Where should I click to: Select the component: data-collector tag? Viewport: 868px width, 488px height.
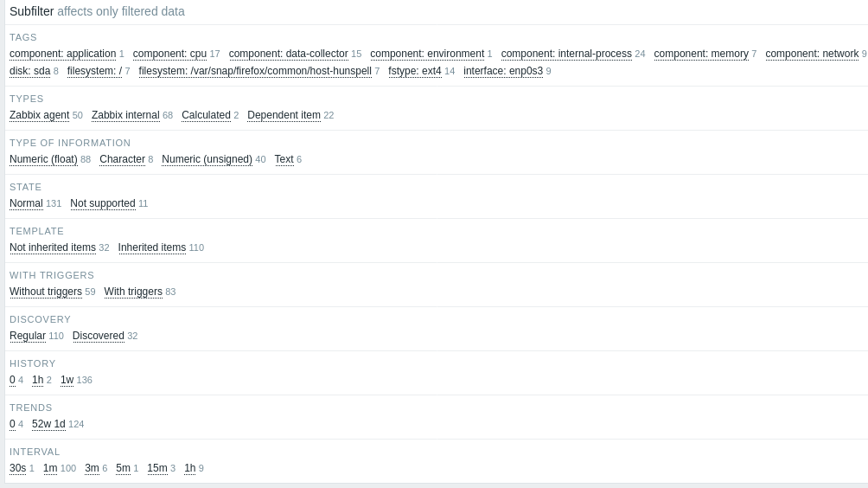(288, 54)
